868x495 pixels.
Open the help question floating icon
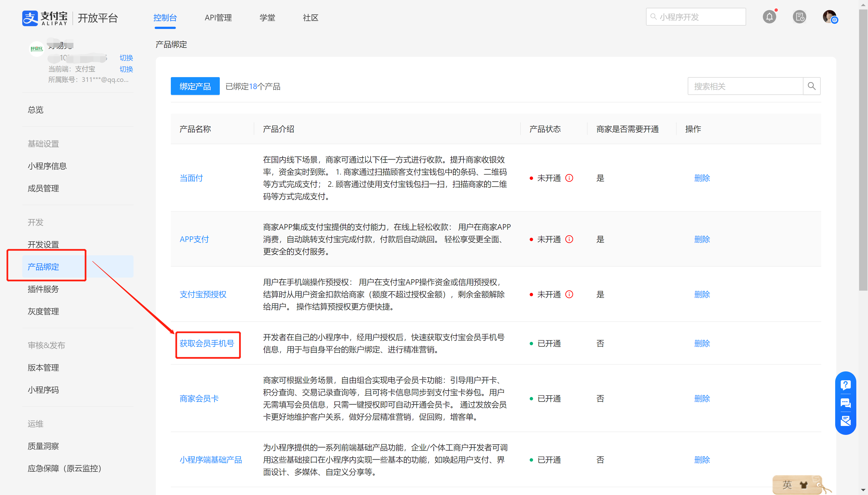845,385
